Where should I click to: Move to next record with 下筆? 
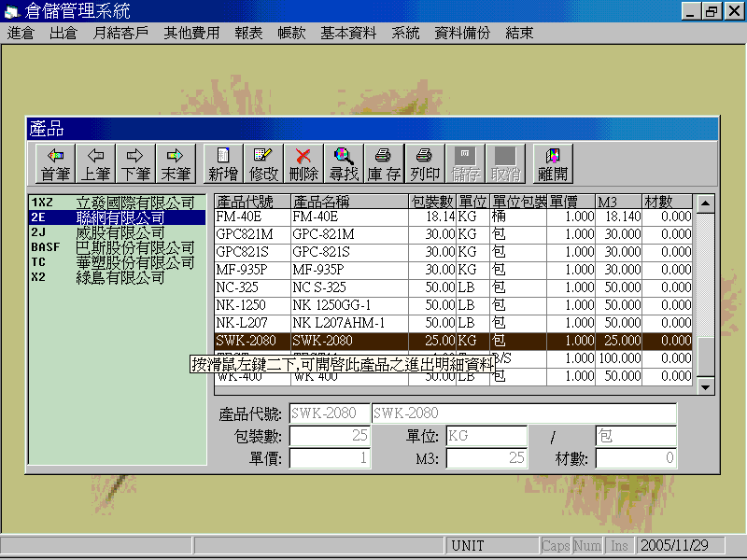pos(135,163)
